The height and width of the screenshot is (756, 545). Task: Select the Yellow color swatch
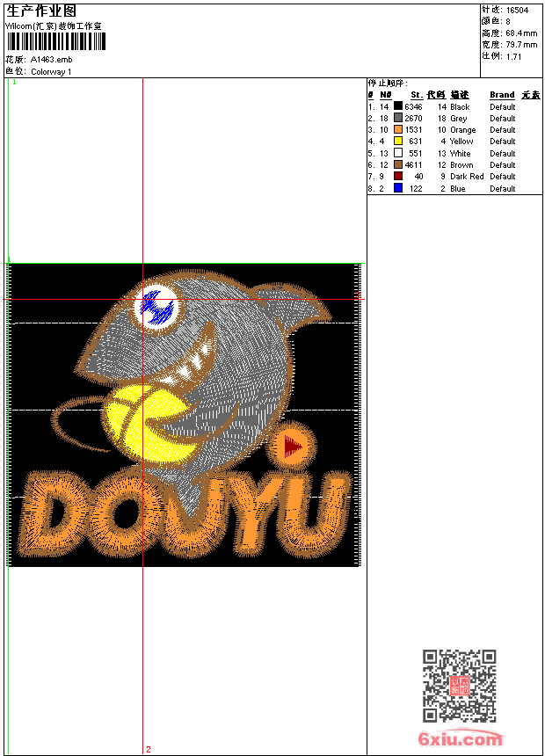tap(398, 141)
